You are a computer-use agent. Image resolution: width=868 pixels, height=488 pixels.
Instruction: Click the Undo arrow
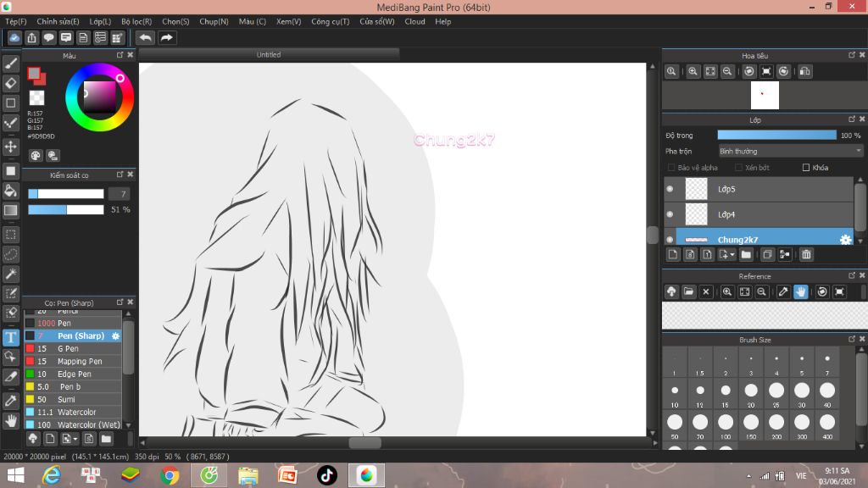(x=146, y=37)
